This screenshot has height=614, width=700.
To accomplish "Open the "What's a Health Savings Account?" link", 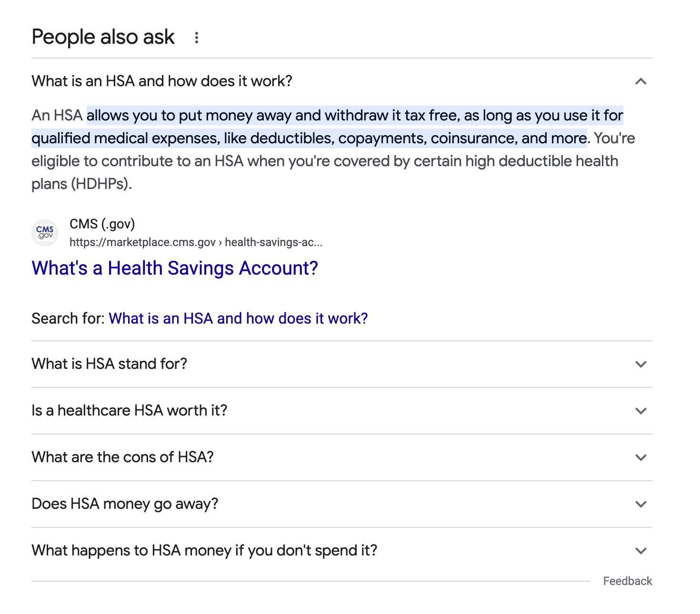I will [175, 268].
